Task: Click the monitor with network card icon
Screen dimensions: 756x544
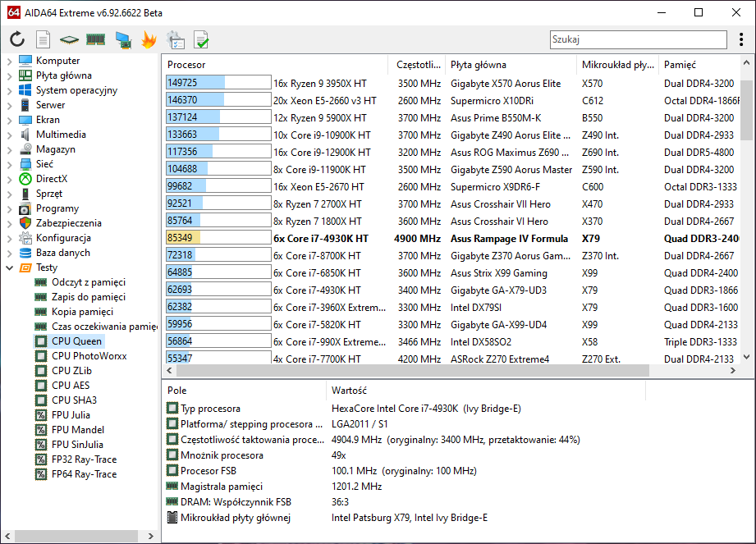Action: tap(123, 39)
